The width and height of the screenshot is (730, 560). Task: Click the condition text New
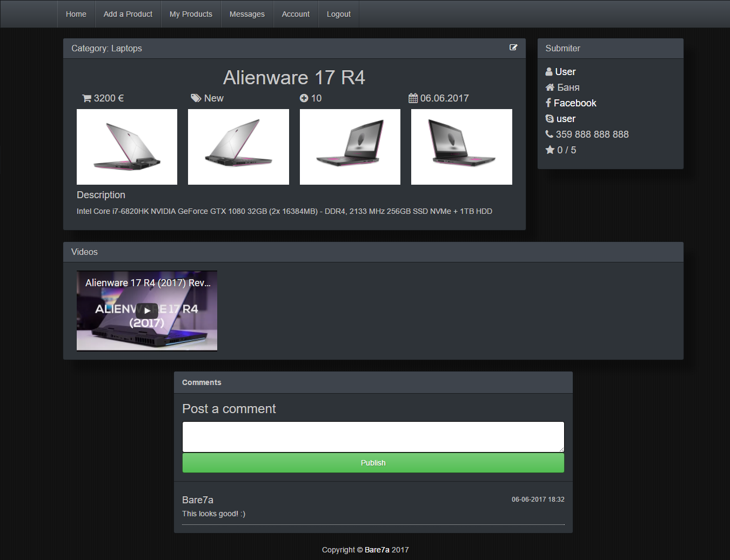(214, 98)
